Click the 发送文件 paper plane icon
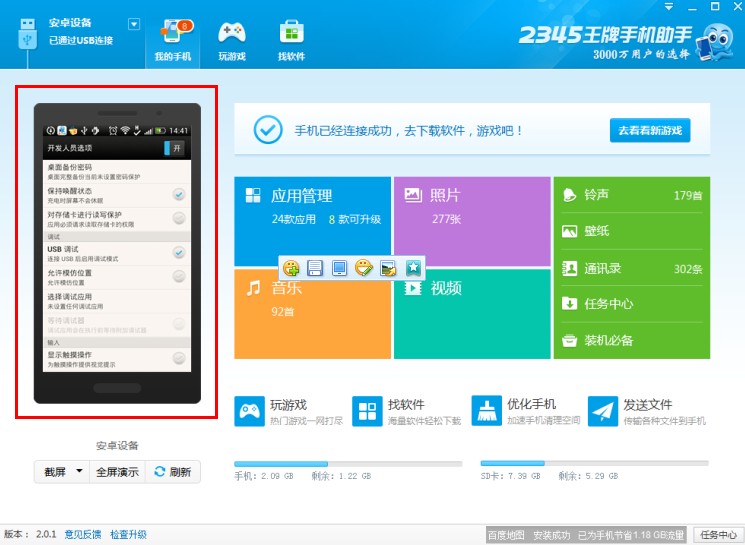The height and width of the screenshot is (545, 745). pos(603,411)
